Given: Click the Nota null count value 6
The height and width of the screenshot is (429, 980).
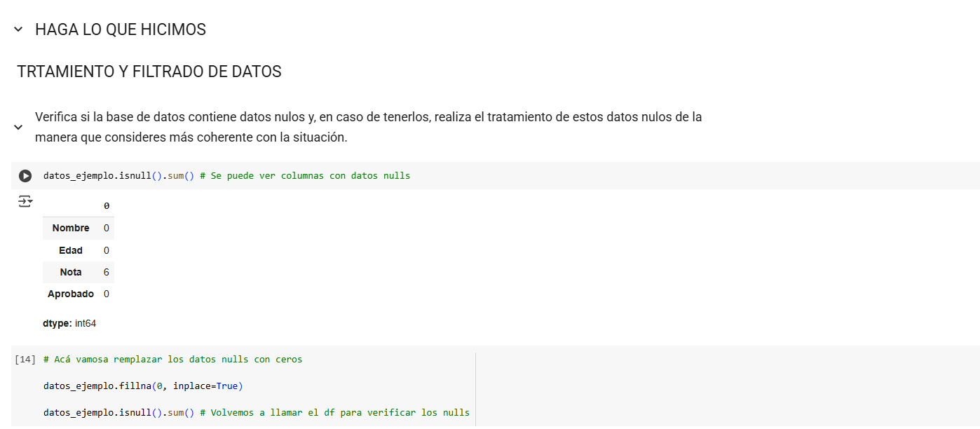Looking at the screenshot, I should pos(107,272).
